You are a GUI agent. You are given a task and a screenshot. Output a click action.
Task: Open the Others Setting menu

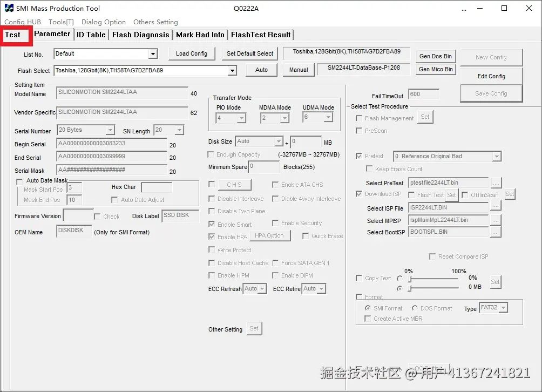coord(155,22)
